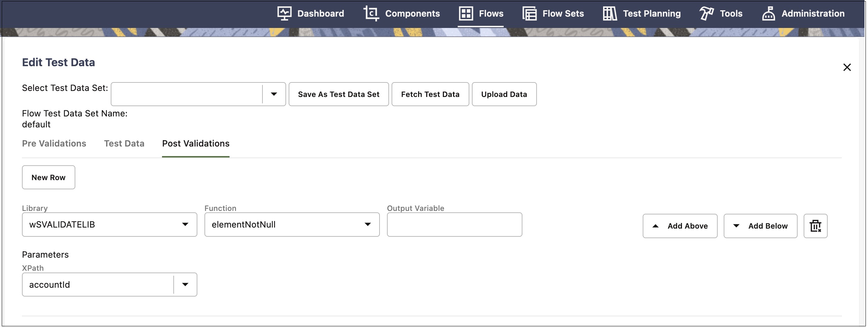The height and width of the screenshot is (327, 868).
Task: Click the Tools hammer icon
Action: pyautogui.click(x=707, y=13)
